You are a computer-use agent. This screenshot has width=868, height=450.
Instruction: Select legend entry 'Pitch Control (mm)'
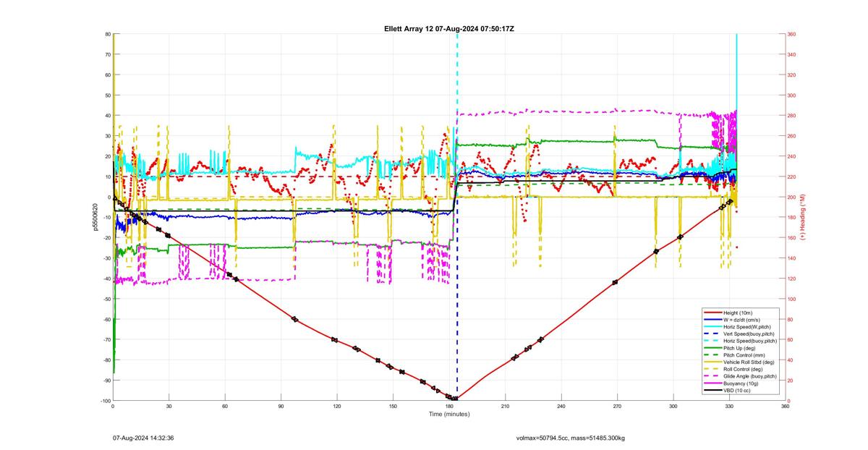tap(744, 355)
